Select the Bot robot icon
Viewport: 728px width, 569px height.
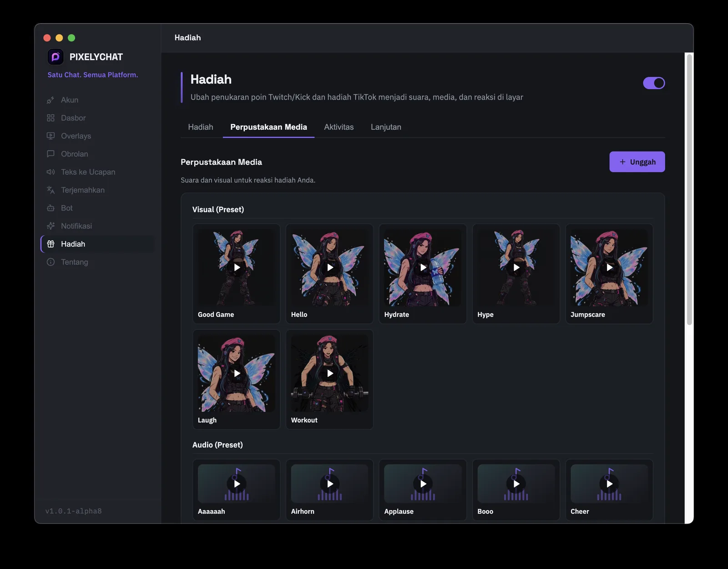[51, 208]
